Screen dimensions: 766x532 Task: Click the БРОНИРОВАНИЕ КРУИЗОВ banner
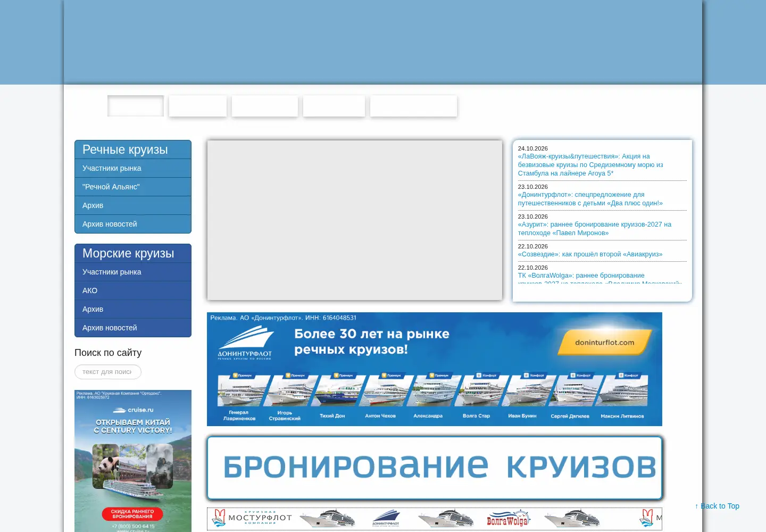tap(435, 468)
